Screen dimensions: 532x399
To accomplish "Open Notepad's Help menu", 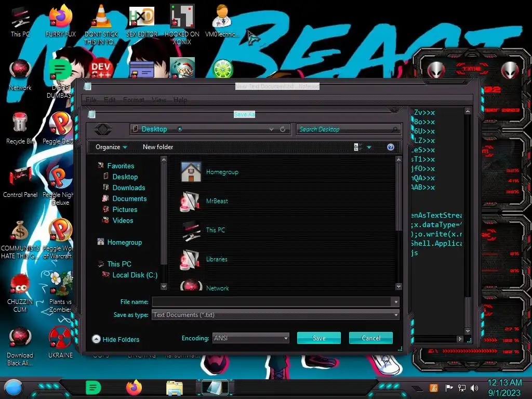I will (180, 100).
